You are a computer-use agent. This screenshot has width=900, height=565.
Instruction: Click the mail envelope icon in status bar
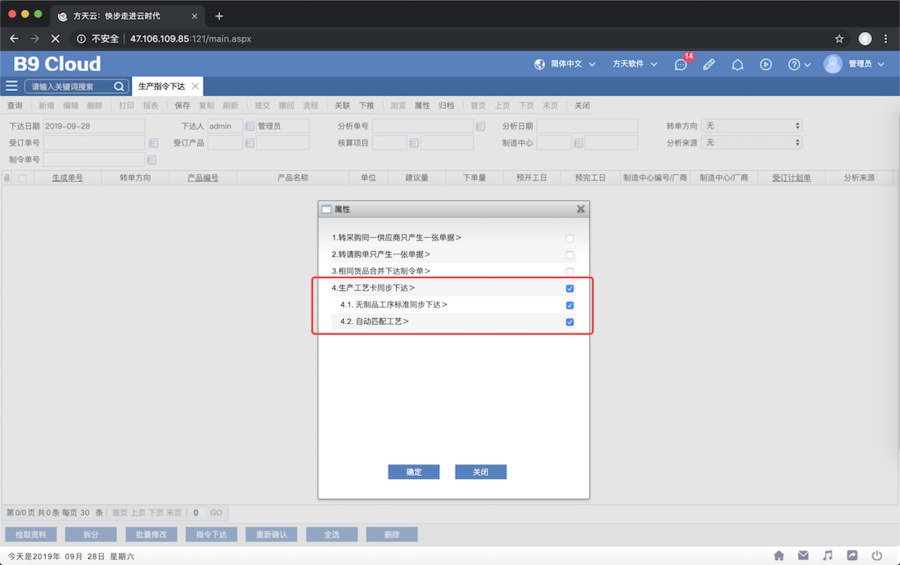(x=803, y=555)
